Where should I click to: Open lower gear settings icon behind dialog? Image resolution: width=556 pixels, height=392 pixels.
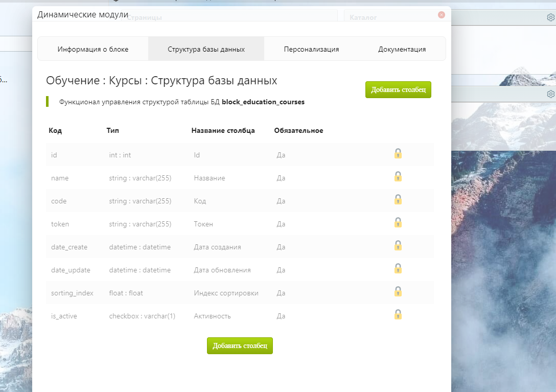point(551,94)
